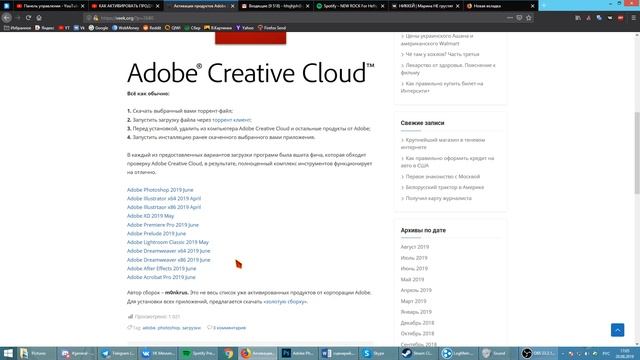Open the Firefox hamburger menu

[x=633, y=18]
